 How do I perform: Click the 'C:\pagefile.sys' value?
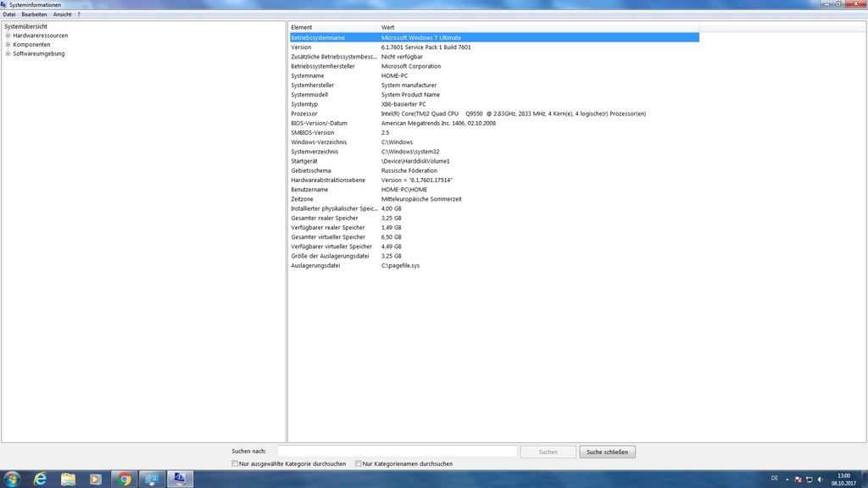click(400, 265)
